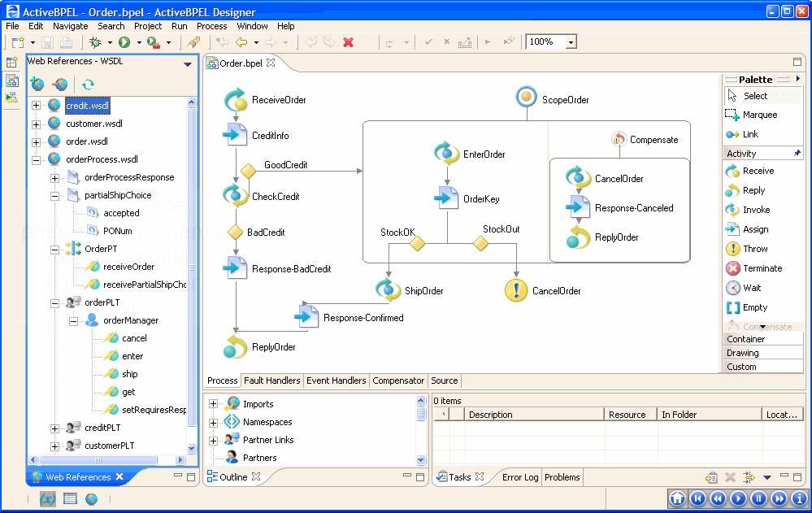
Task: Click the yellow Back arrow in toolbar
Action: point(241,42)
